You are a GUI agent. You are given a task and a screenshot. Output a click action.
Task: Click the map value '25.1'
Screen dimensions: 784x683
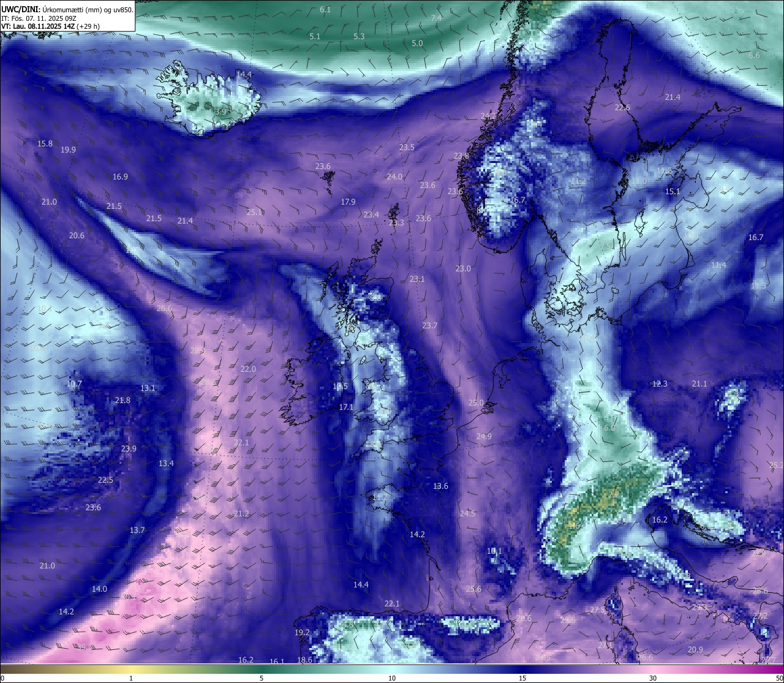pos(254,212)
